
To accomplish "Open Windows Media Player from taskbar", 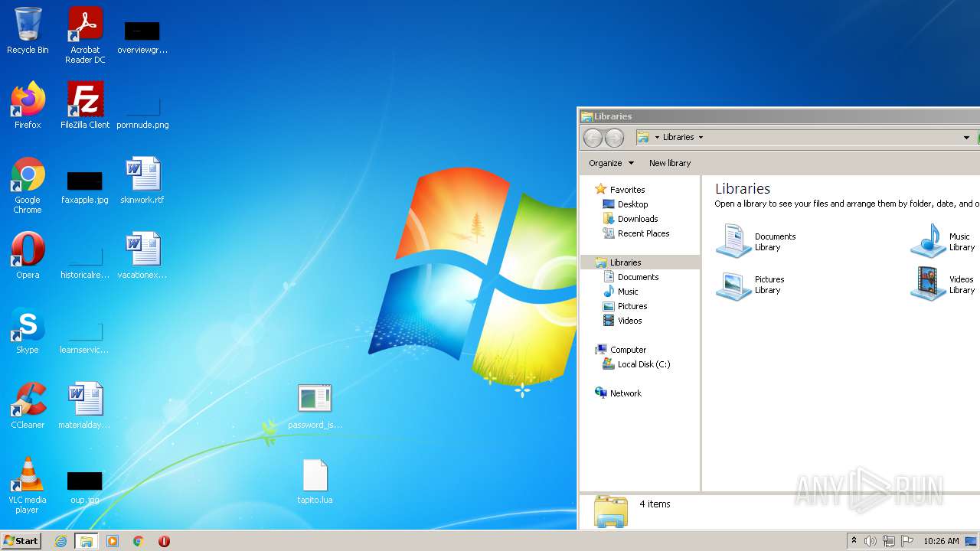I will click(x=113, y=541).
